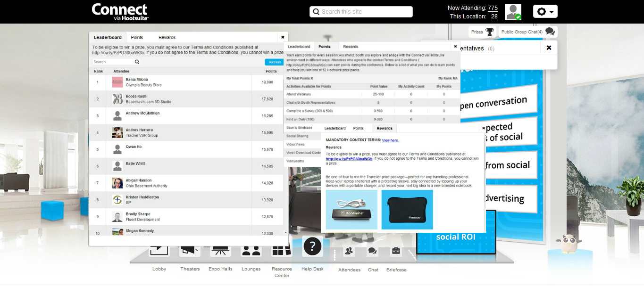Click the Prizes trophy button

pyautogui.click(x=483, y=32)
